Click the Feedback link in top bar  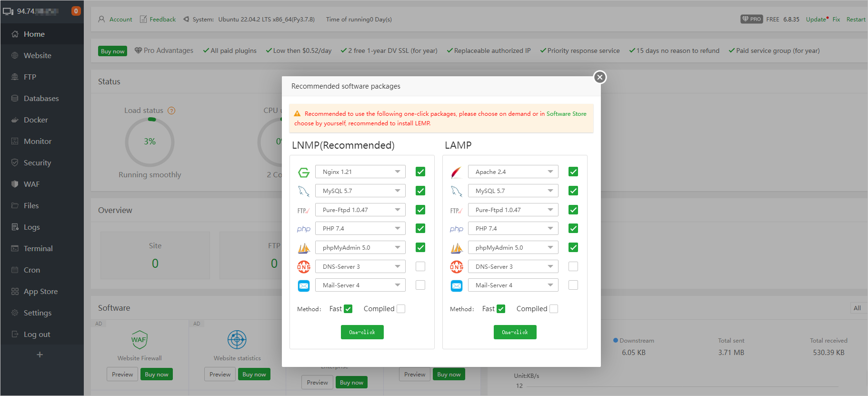pos(158,20)
